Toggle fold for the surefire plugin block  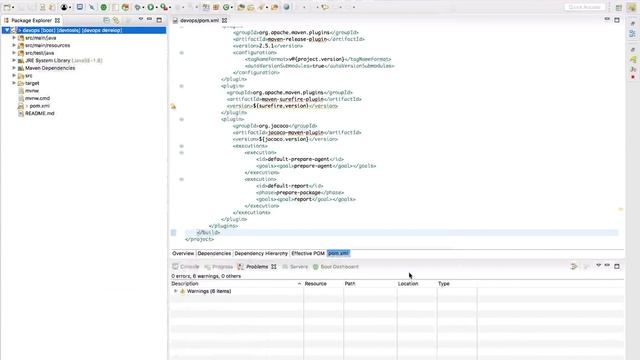point(182,86)
